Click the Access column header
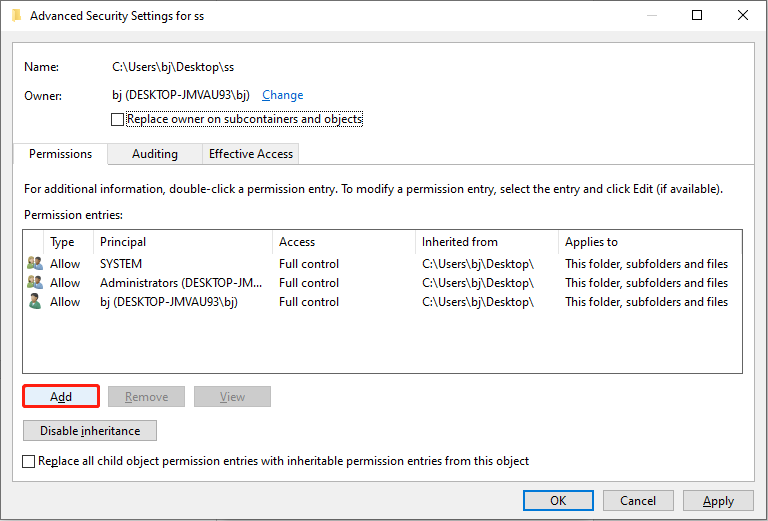Image resolution: width=768 pixels, height=521 pixels. pos(297,242)
